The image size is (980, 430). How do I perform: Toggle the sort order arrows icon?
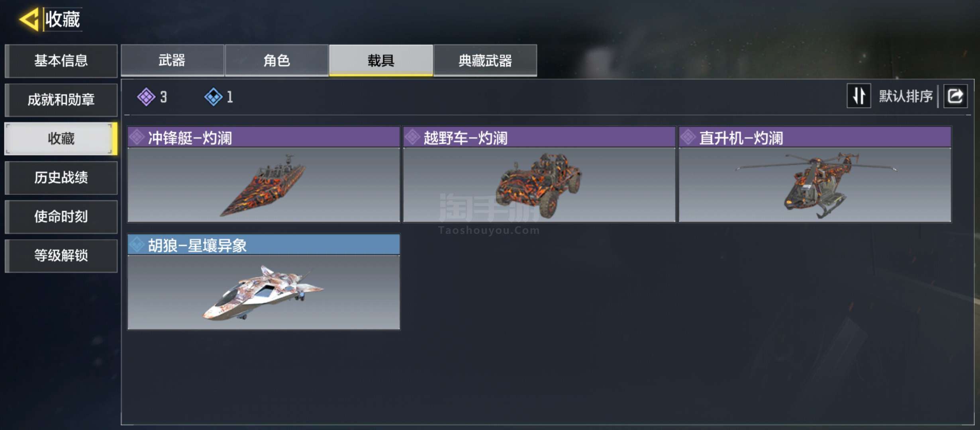click(x=858, y=96)
